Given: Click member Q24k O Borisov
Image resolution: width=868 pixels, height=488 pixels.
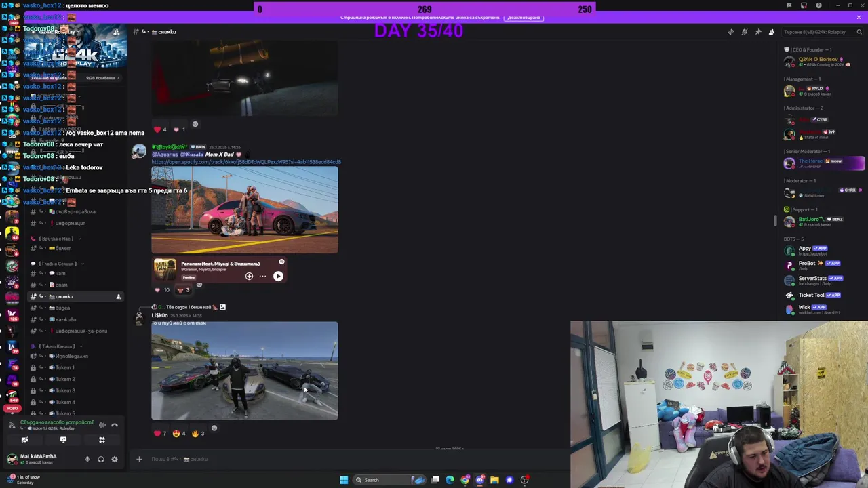Looking at the screenshot, I should point(823,62).
